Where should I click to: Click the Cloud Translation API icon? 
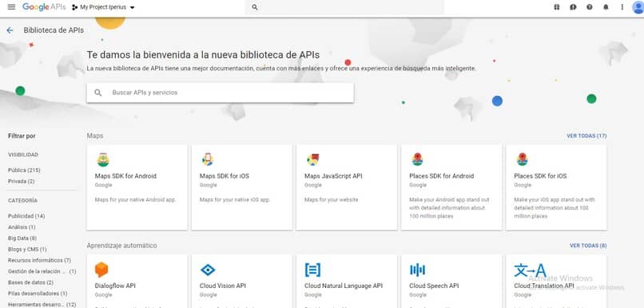(531, 270)
